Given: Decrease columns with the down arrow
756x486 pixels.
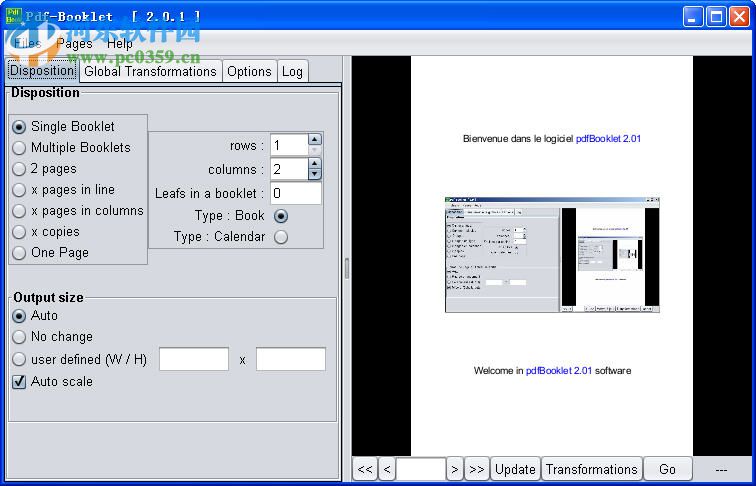Looking at the screenshot, I should point(314,174).
